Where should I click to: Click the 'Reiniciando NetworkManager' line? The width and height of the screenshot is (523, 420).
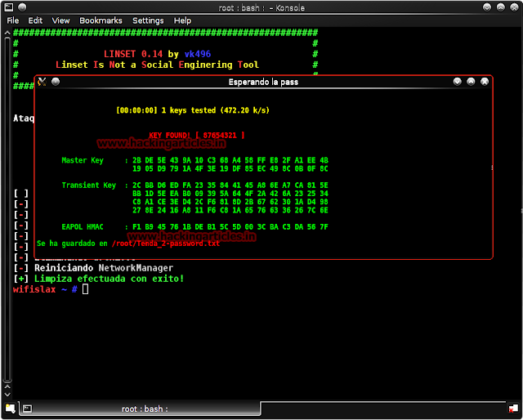(104, 268)
